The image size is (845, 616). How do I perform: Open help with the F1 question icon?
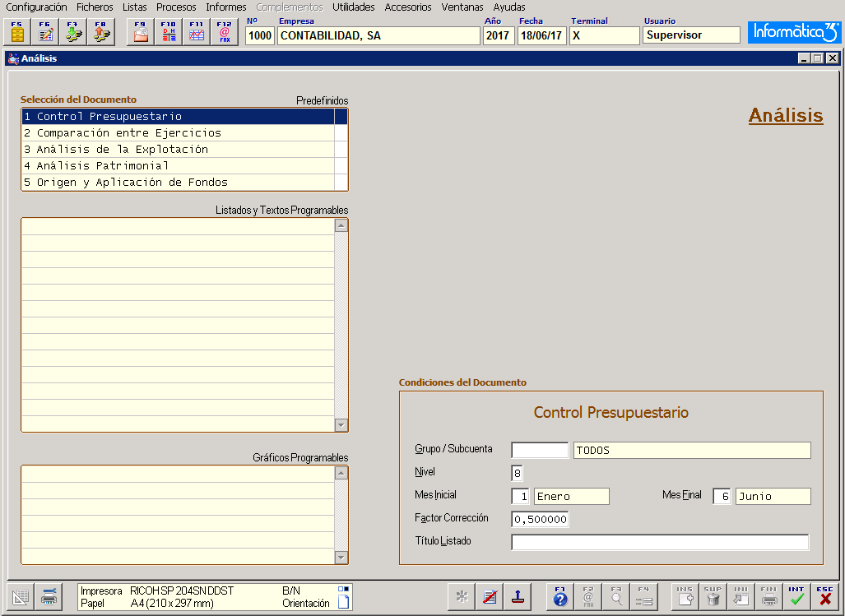coord(560,596)
